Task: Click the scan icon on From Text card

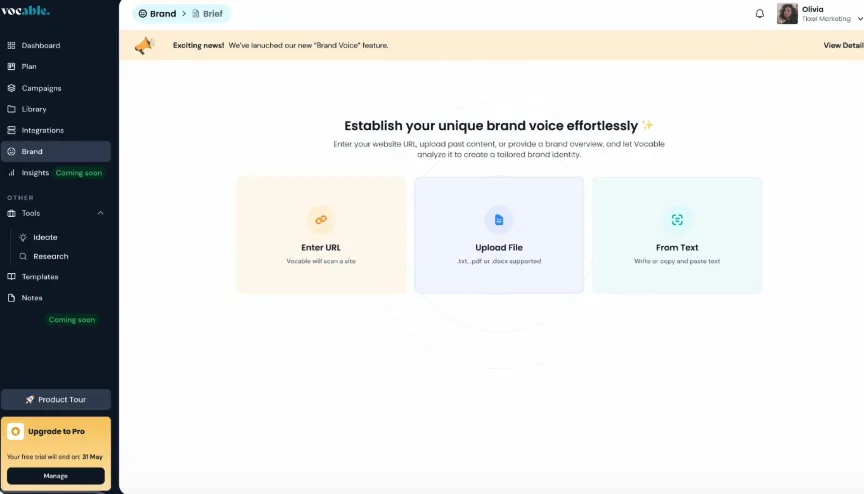Action: coord(677,219)
